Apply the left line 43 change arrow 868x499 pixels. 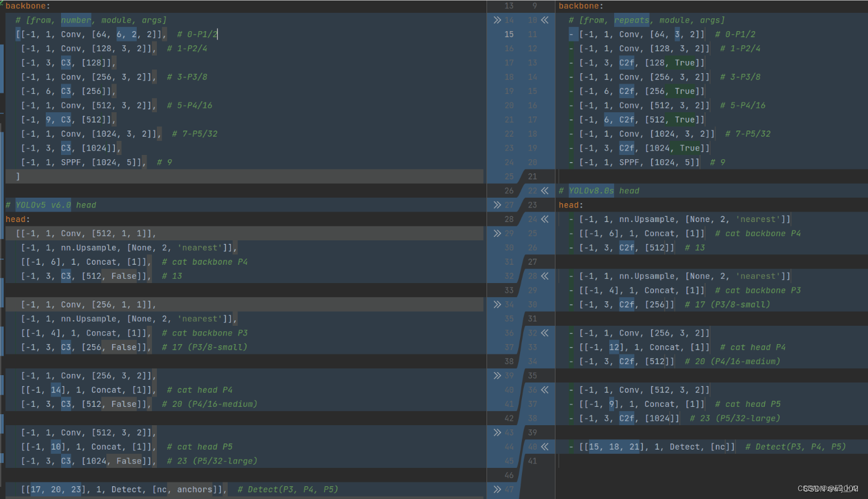(497, 433)
